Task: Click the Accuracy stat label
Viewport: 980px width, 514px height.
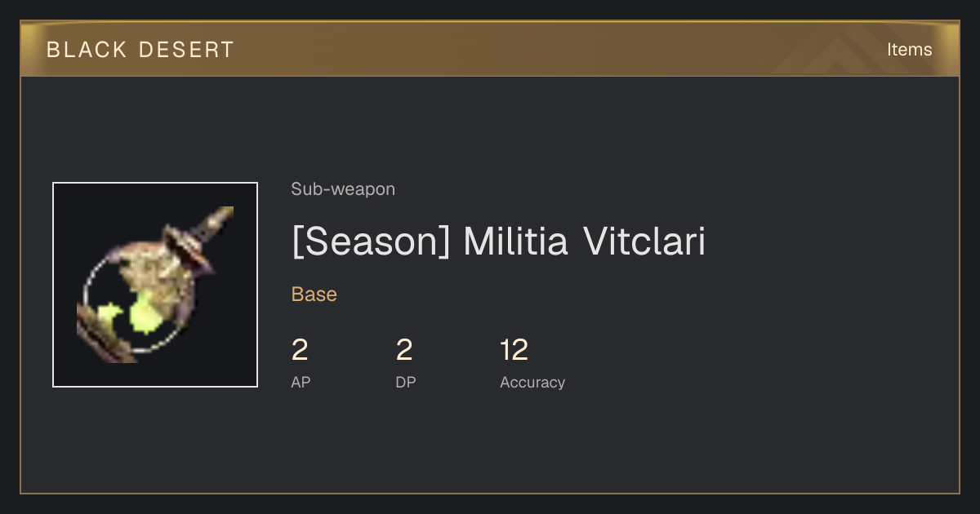Action: click(x=532, y=382)
